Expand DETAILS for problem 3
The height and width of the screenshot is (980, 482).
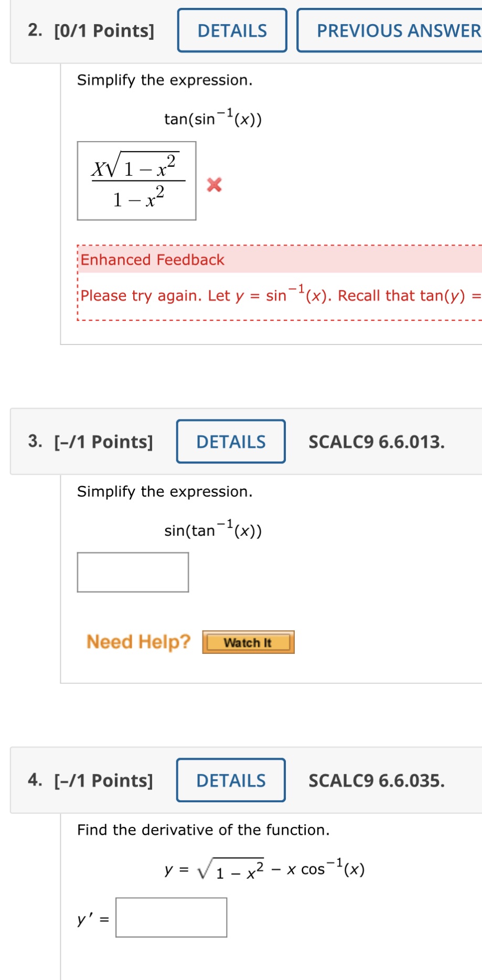point(230,442)
